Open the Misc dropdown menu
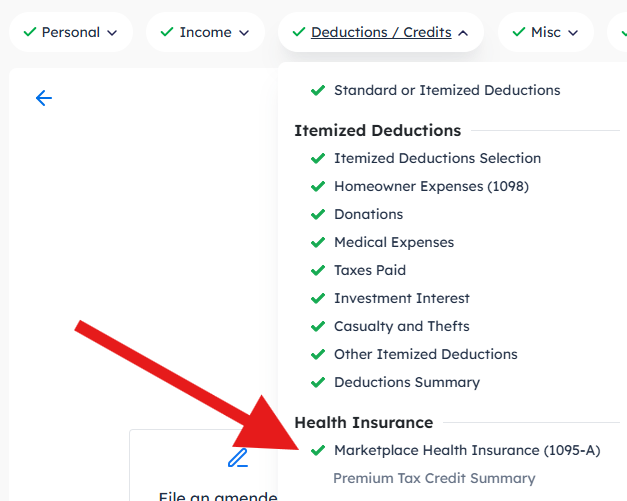The width and height of the screenshot is (627, 501). point(546,32)
